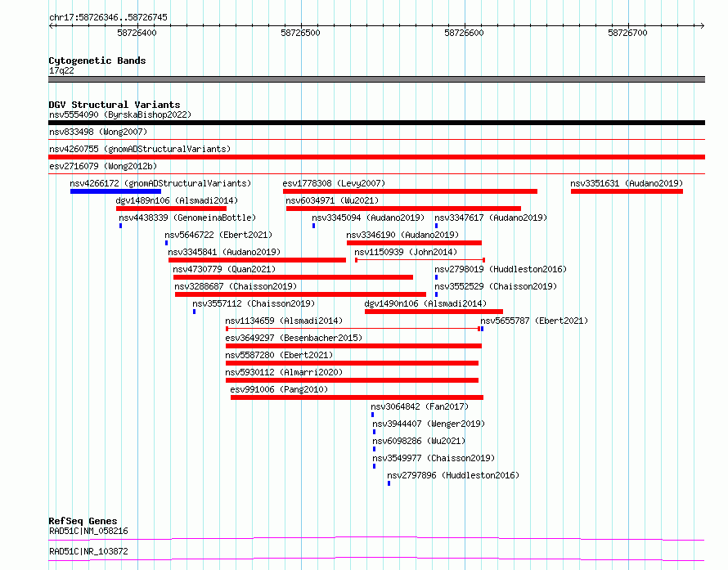Open nsv3944407 (Wenger2019) label
728x570 pixels.
pyautogui.click(x=429, y=424)
